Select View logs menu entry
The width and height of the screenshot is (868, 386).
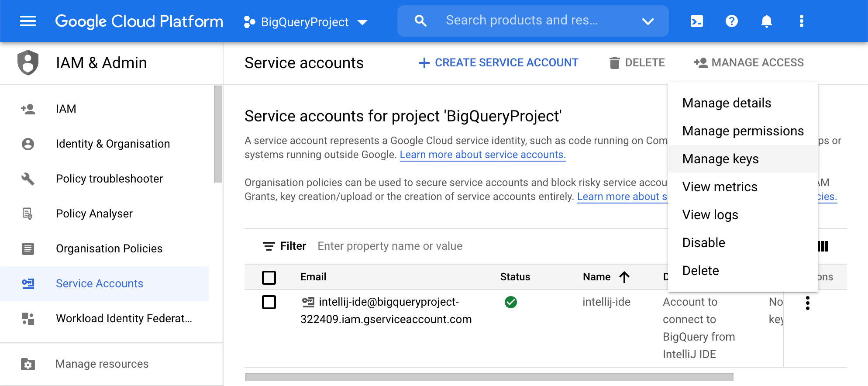pos(710,215)
